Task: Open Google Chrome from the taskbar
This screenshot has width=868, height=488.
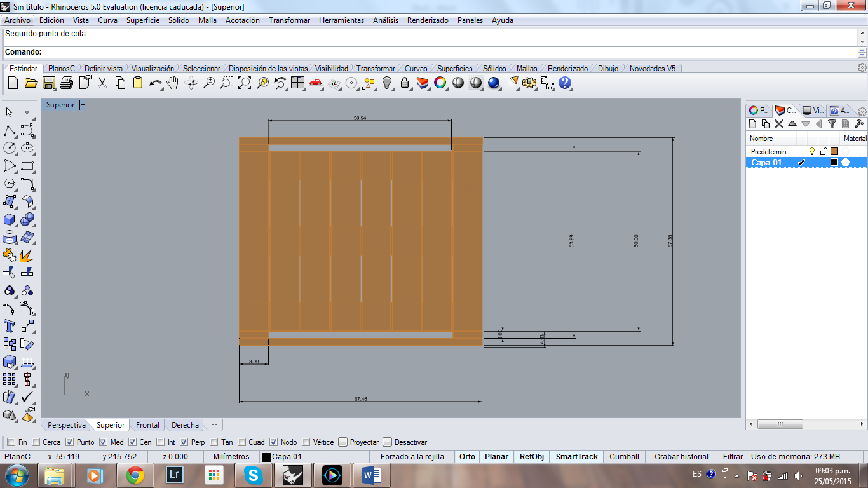Action: (x=135, y=475)
